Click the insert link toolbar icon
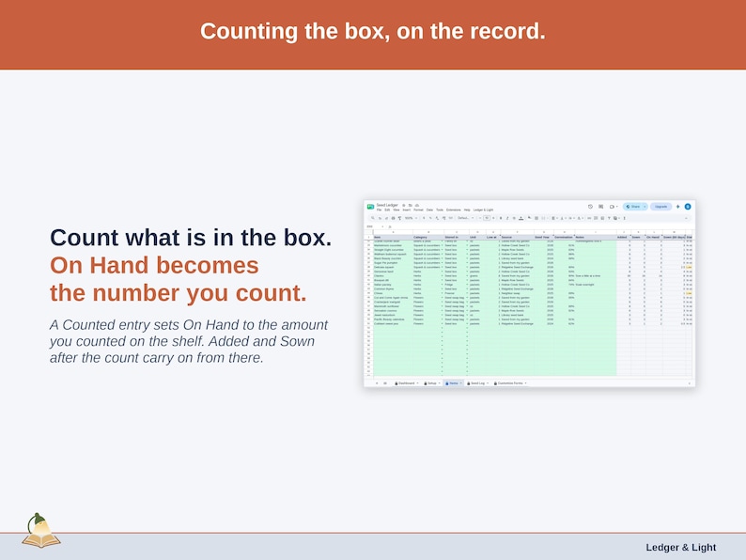 click(589, 218)
